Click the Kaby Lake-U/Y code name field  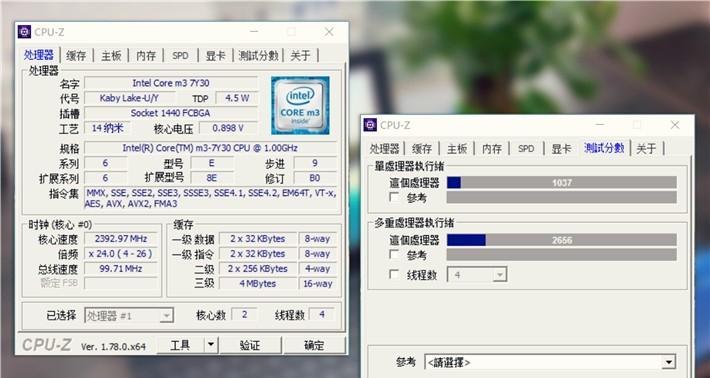130,98
